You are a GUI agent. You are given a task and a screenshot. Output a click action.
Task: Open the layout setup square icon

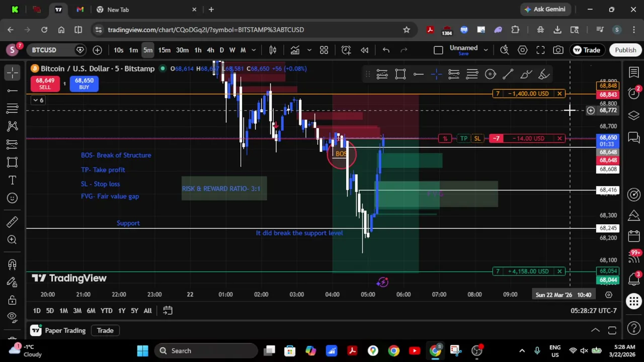point(438,50)
